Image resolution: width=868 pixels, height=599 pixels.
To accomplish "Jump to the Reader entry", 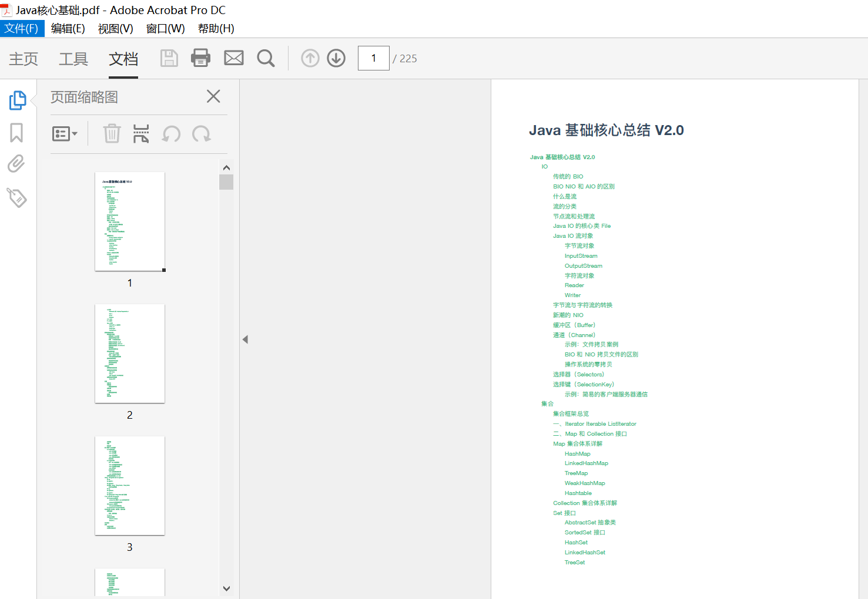I will [574, 285].
